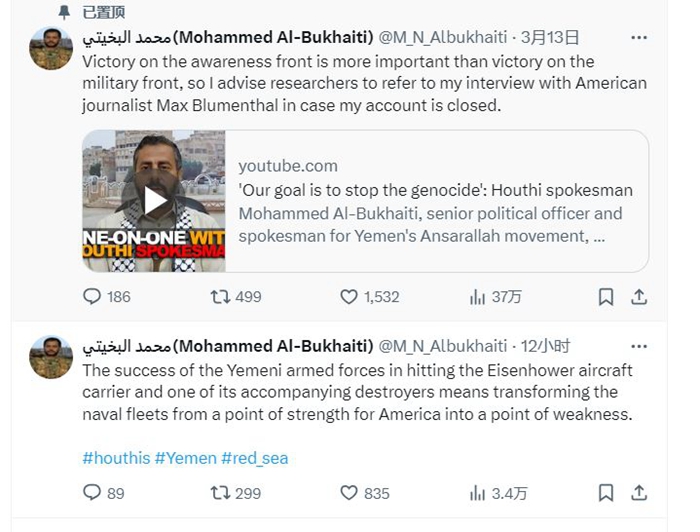The height and width of the screenshot is (532, 700).
Task: Like the pinned tweet with 1,532 likes
Action: [349, 297]
